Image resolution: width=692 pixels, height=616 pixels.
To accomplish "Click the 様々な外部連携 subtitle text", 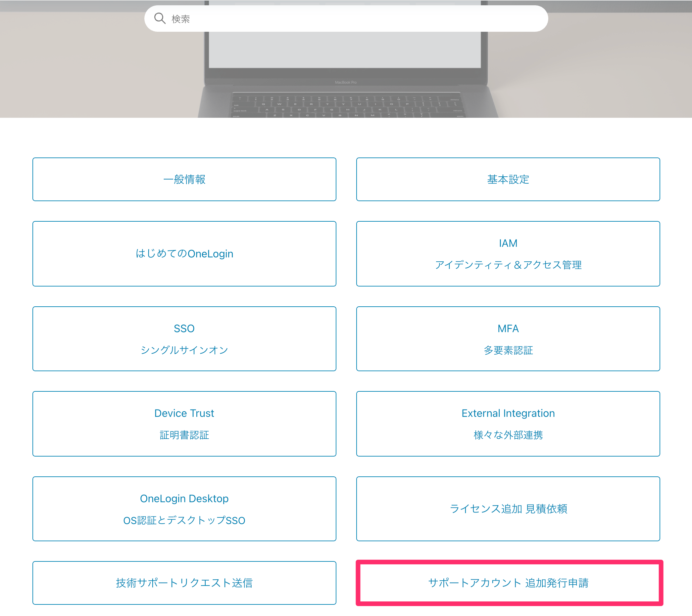I will click(508, 435).
